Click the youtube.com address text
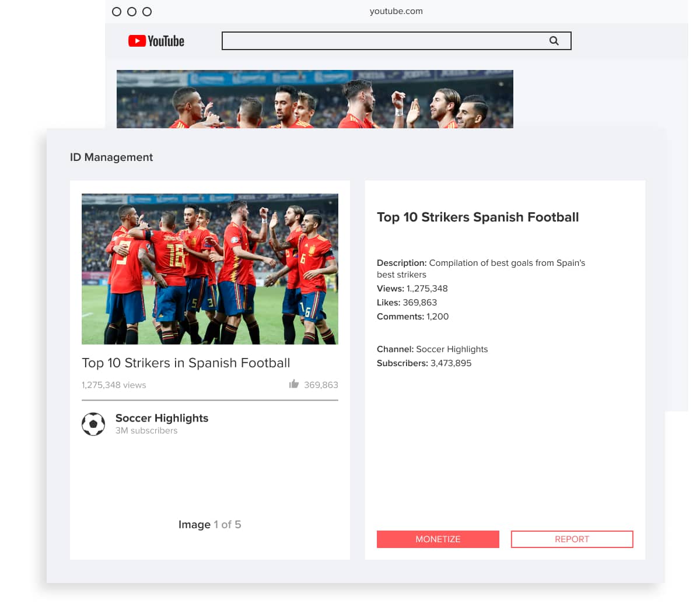 pyautogui.click(x=396, y=11)
